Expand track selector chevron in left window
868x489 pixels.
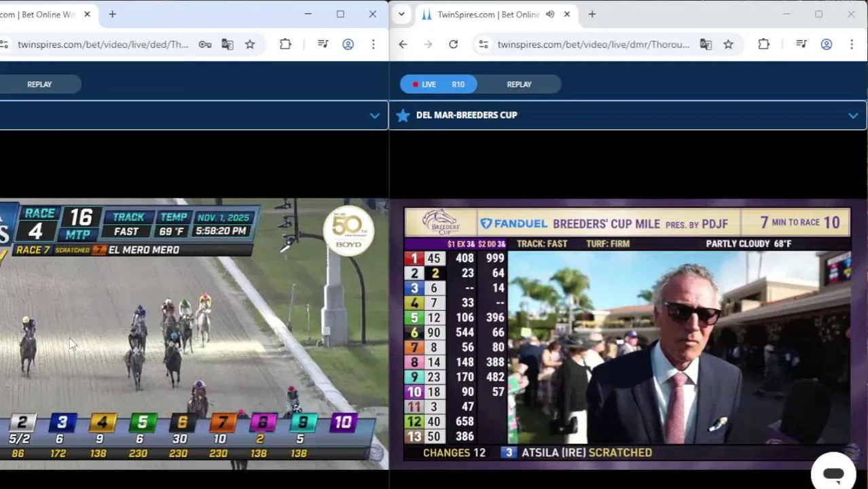click(374, 115)
